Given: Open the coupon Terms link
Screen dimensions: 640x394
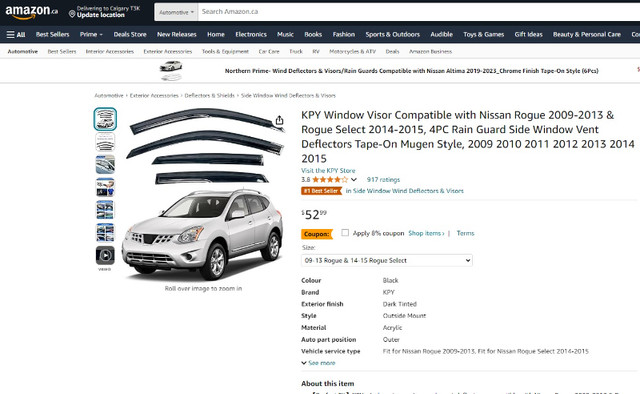Looking at the screenshot, I should click(x=465, y=234).
